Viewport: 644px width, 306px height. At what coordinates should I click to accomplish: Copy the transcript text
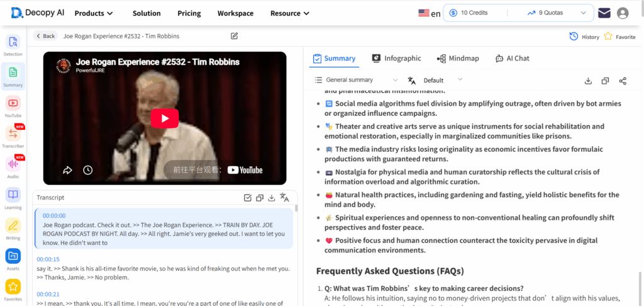coord(260,198)
